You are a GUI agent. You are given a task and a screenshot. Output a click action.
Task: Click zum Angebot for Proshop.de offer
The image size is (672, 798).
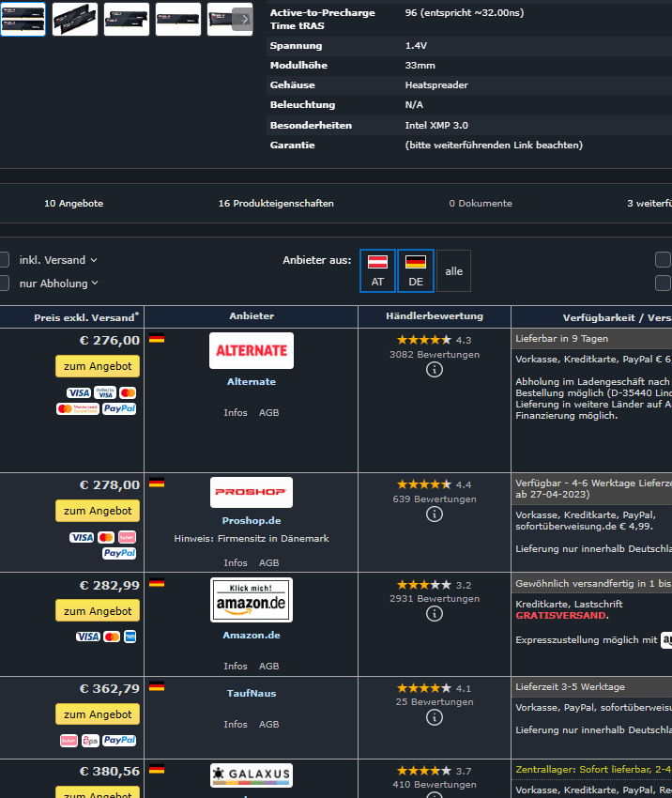click(98, 511)
